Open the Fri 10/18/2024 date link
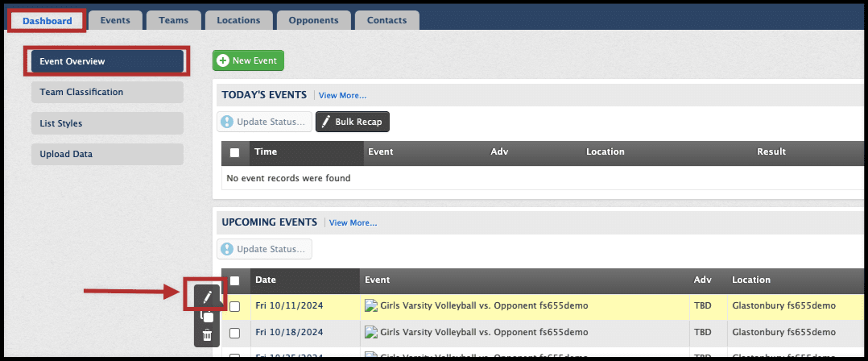Screen dimensions: 868x361 (290, 332)
